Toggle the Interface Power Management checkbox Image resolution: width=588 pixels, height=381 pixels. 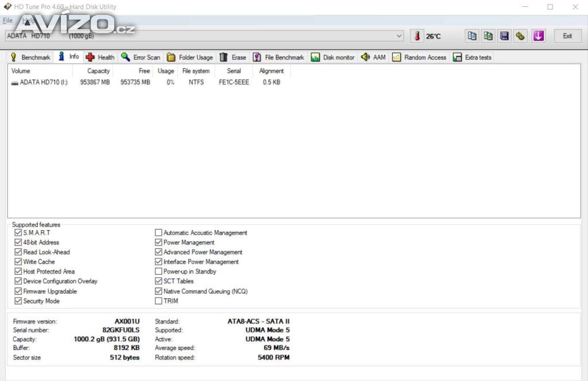tap(158, 262)
